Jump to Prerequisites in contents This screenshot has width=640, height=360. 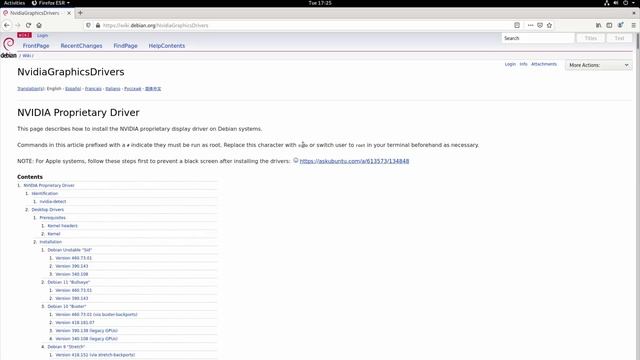pyautogui.click(x=52, y=218)
